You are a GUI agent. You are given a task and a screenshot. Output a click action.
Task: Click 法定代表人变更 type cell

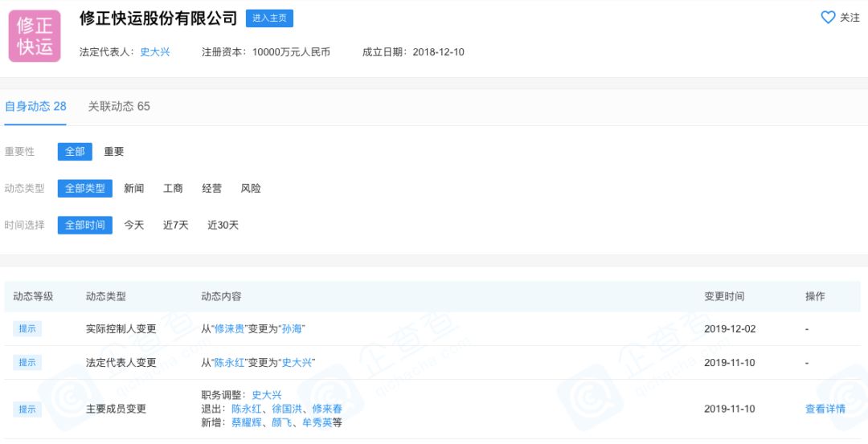pyautogui.click(x=121, y=363)
